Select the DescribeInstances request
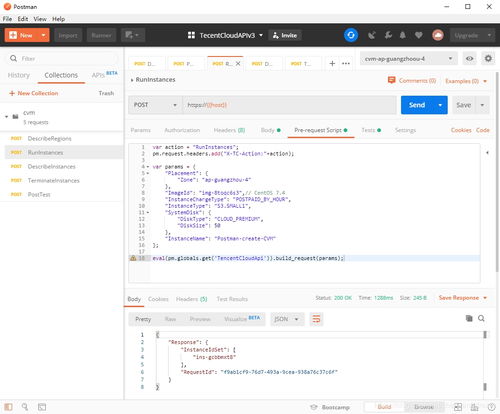Viewport: 500px width, 414px height. click(x=52, y=167)
